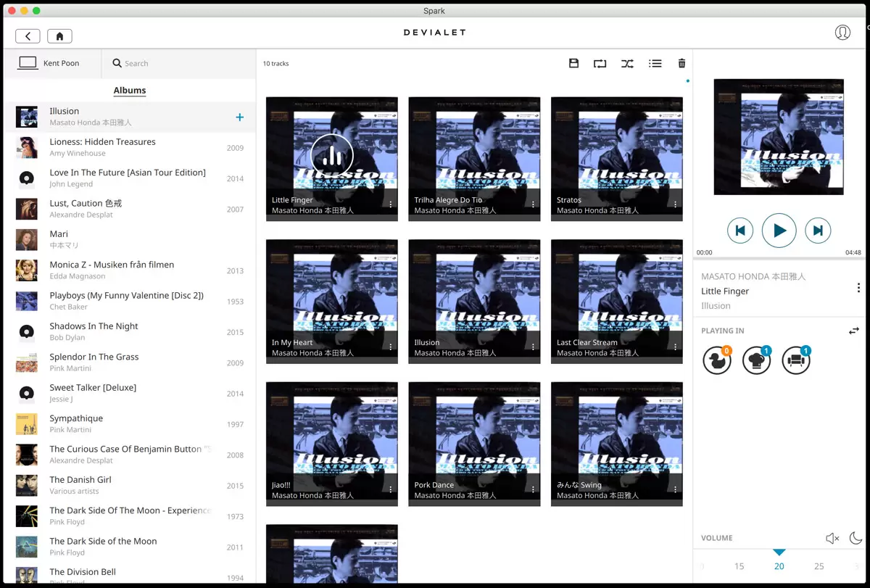This screenshot has width=870, height=588.
Task: Enable night mode with the moon icon
Action: coord(855,538)
